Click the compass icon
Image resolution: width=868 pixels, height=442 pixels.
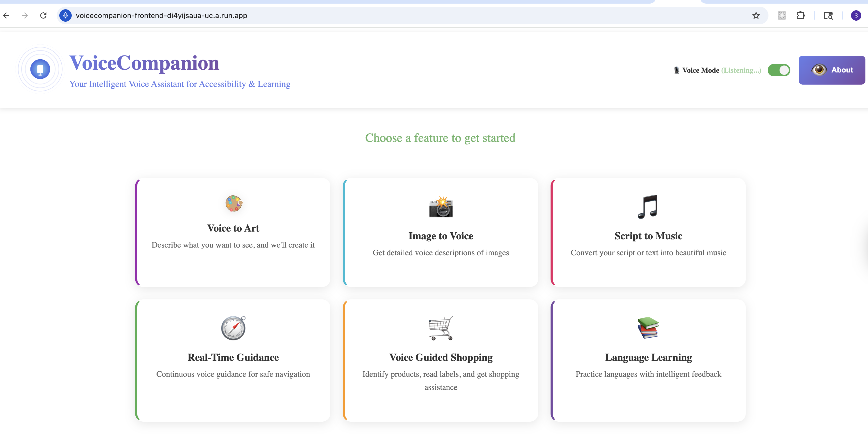coord(233,328)
